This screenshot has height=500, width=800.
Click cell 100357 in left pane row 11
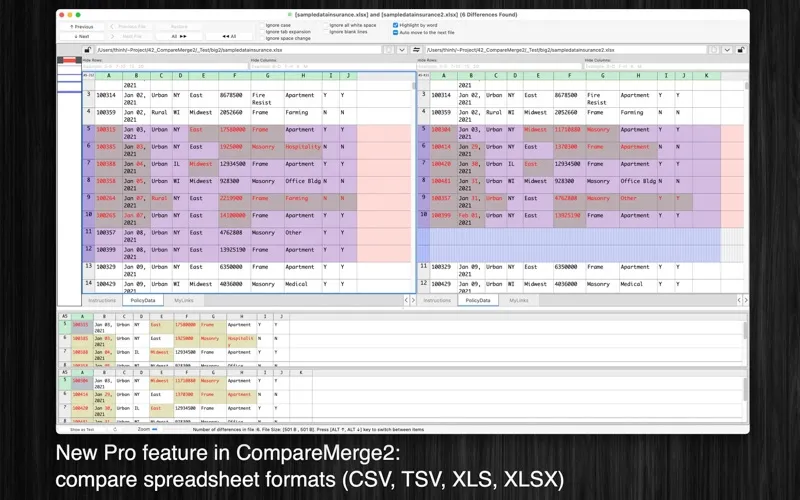109,236
